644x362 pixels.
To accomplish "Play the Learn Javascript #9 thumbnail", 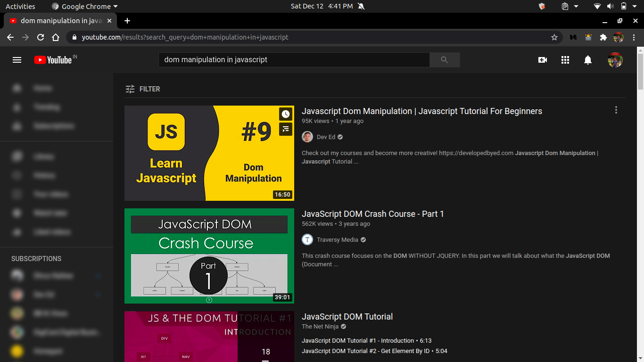I will coord(209,153).
